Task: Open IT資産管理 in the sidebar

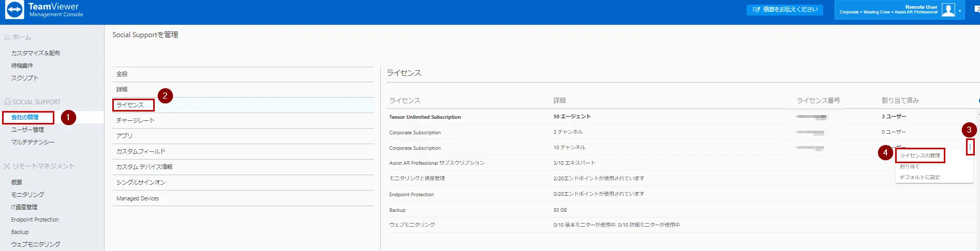Action: (x=24, y=207)
